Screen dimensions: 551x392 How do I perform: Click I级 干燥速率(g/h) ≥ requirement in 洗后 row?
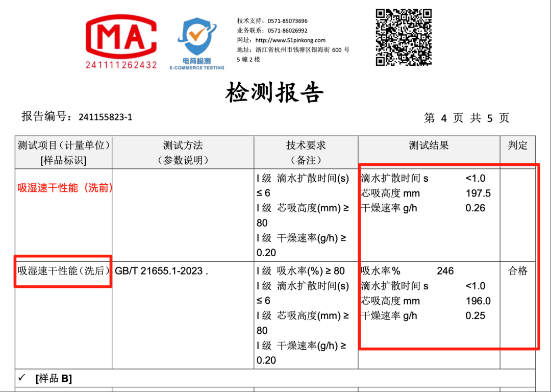(x=302, y=346)
